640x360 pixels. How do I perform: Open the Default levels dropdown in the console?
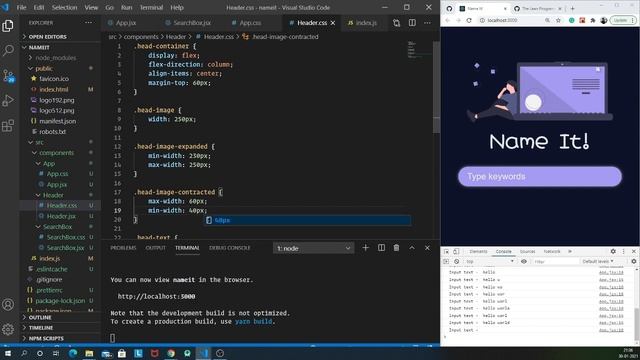click(x=598, y=261)
